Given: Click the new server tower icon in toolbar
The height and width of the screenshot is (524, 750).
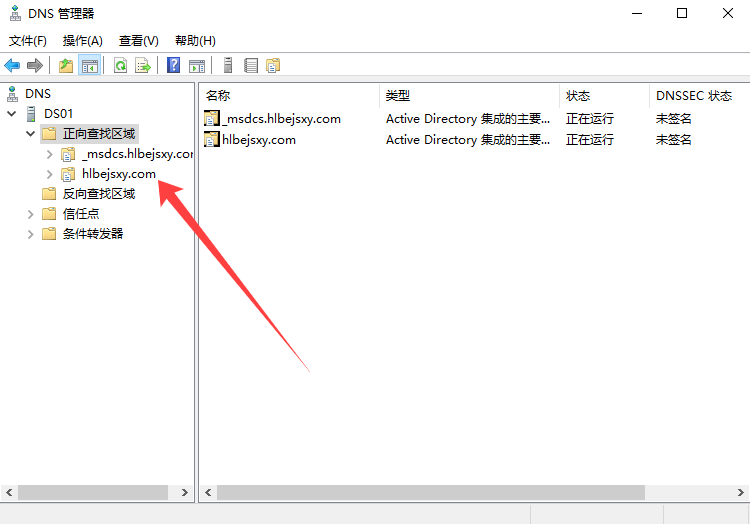Looking at the screenshot, I should tap(228, 66).
